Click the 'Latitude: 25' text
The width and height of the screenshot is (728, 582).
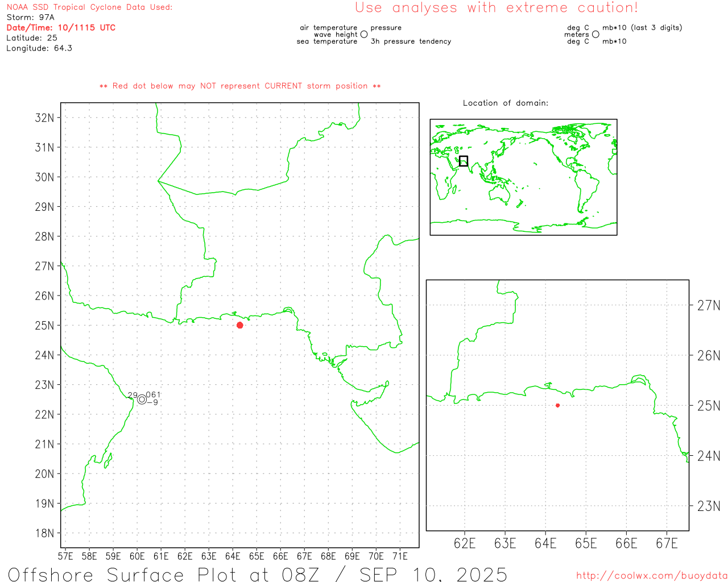[32, 38]
